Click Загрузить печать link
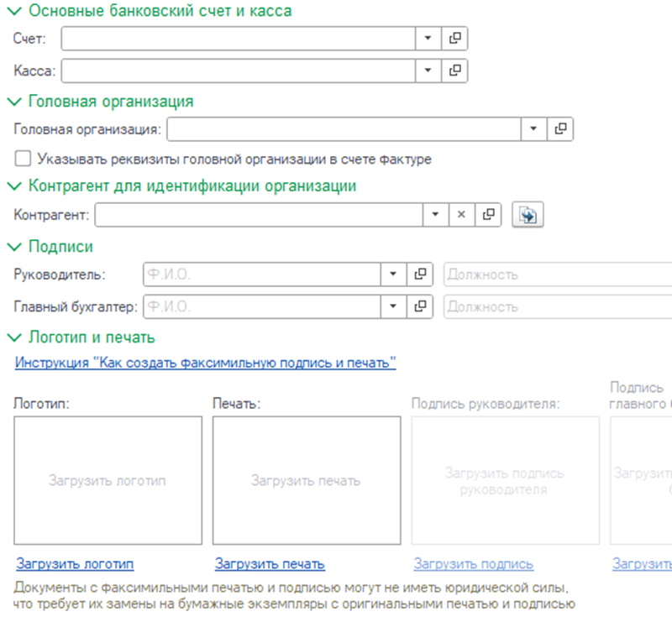This screenshot has height=622, width=672. 270,564
